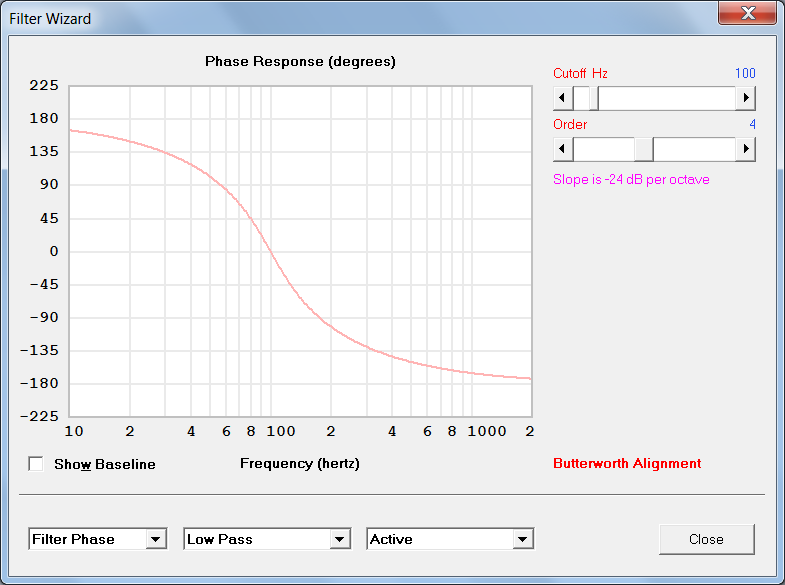The image size is (785, 585).
Task: Click the 0 degrees y-axis label
Action: click(x=54, y=251)
